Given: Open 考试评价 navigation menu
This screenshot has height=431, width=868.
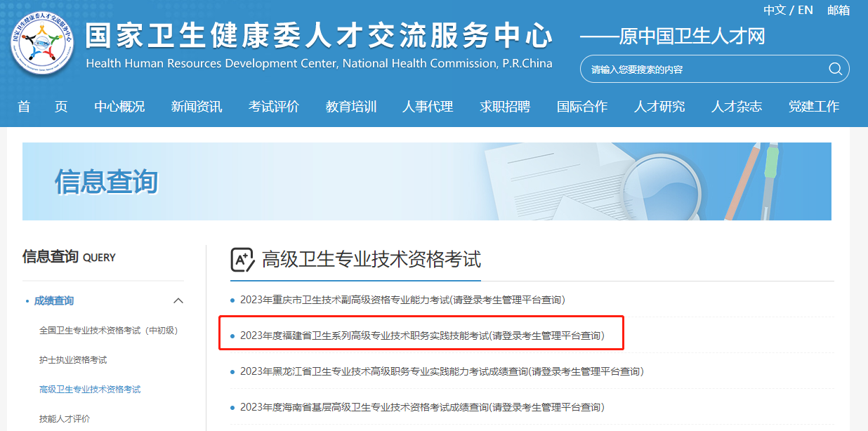Looking at the screenshot, I should tap(274, 107).
